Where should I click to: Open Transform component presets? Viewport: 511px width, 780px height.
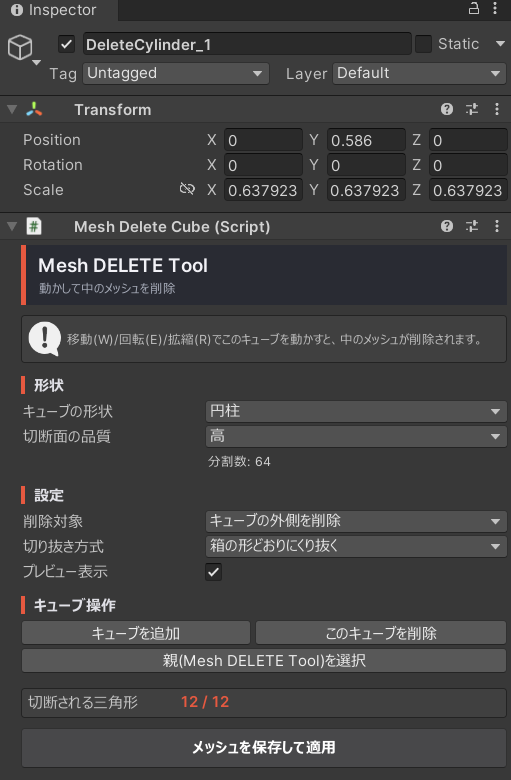[x=472, y=109]
